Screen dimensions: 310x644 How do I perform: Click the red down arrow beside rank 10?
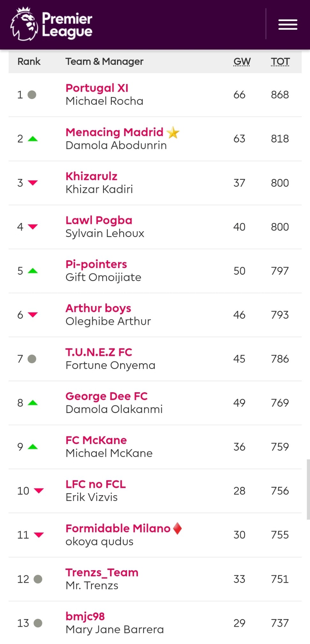click(x=39, y=491)
